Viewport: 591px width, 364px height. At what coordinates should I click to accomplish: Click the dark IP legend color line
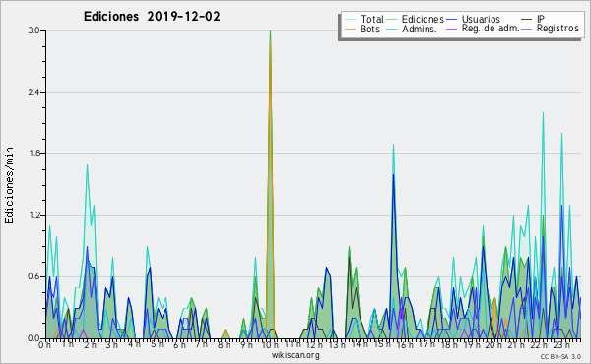tap(527, 19)
